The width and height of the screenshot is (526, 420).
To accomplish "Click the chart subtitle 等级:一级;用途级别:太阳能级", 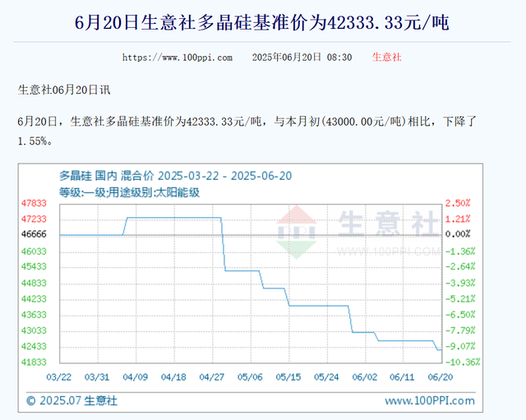I will [x=129, y=192].
